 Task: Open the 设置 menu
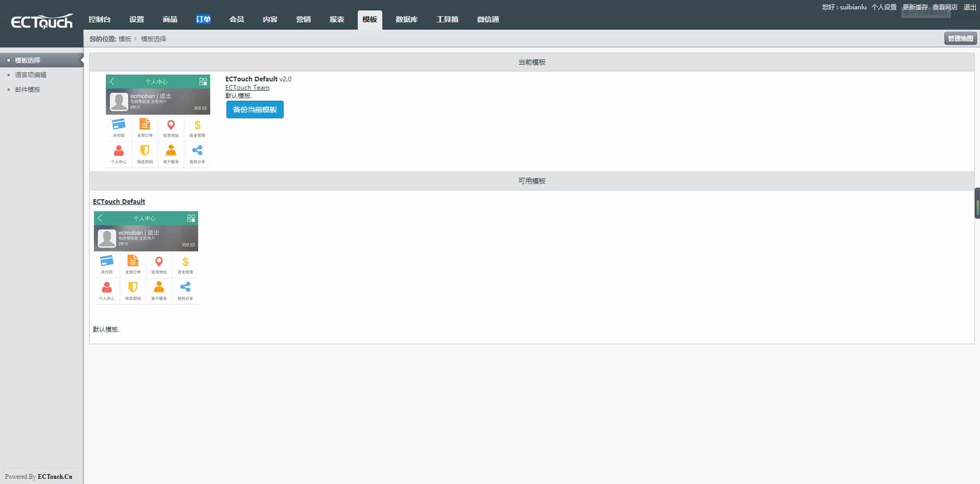(x=137, y=19)
